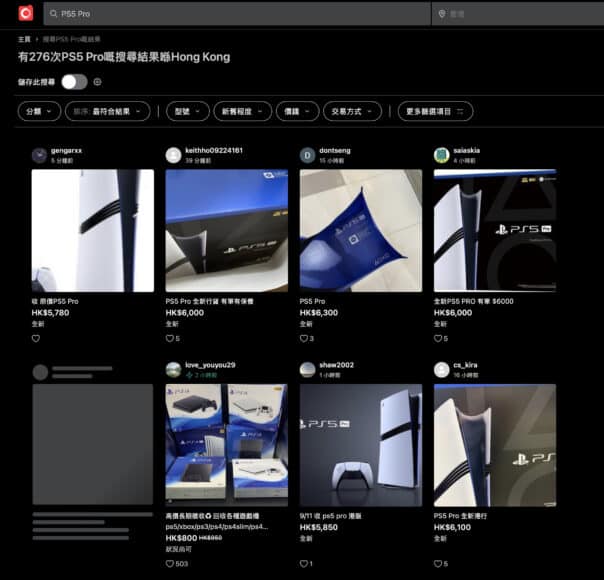Open the 交易方式 deal method filter

click(x=351, y=111)
